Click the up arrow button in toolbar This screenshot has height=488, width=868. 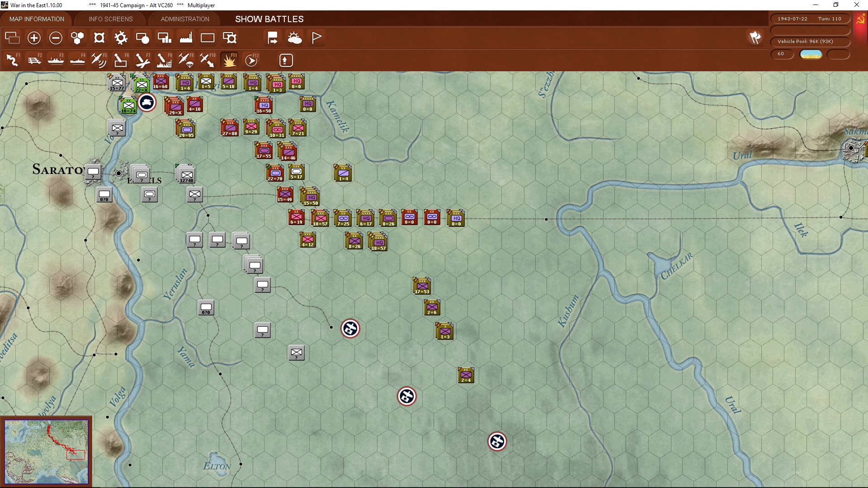[286, 60]
